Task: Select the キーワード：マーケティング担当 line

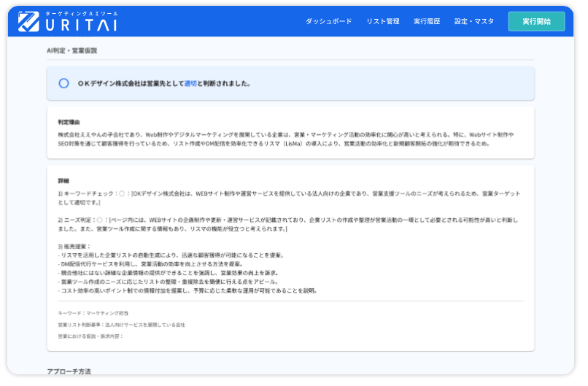Action: pyautogui.click(x=93, y=313)
